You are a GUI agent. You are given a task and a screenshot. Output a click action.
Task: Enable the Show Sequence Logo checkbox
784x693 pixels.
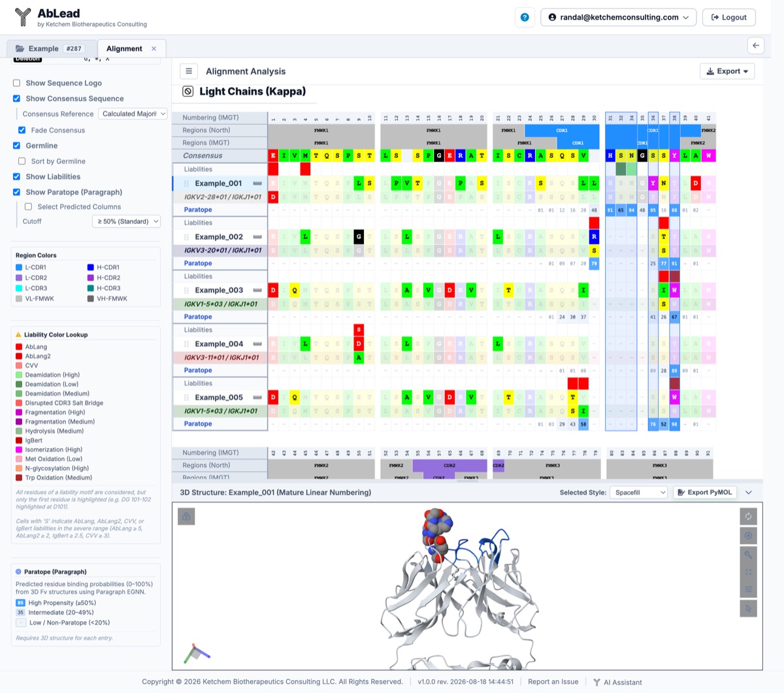pyautogui.click(x=16, y=83)
